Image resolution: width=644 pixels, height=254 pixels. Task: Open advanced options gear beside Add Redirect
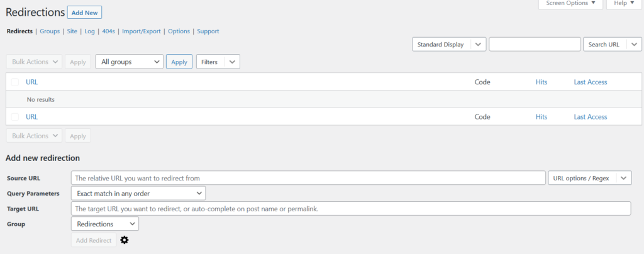125,240
